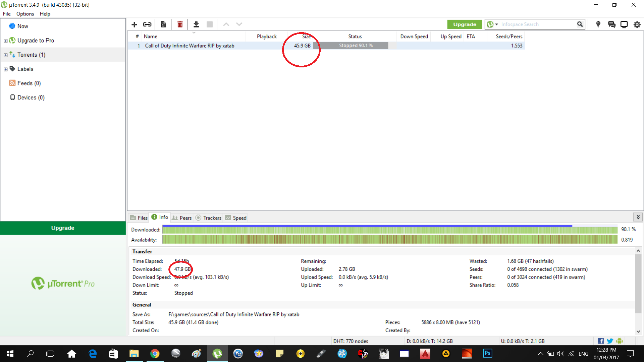The width and height of the screenshot is (644, 362).
Task: Click the Infospace Search input field
Action: [538, 24]
